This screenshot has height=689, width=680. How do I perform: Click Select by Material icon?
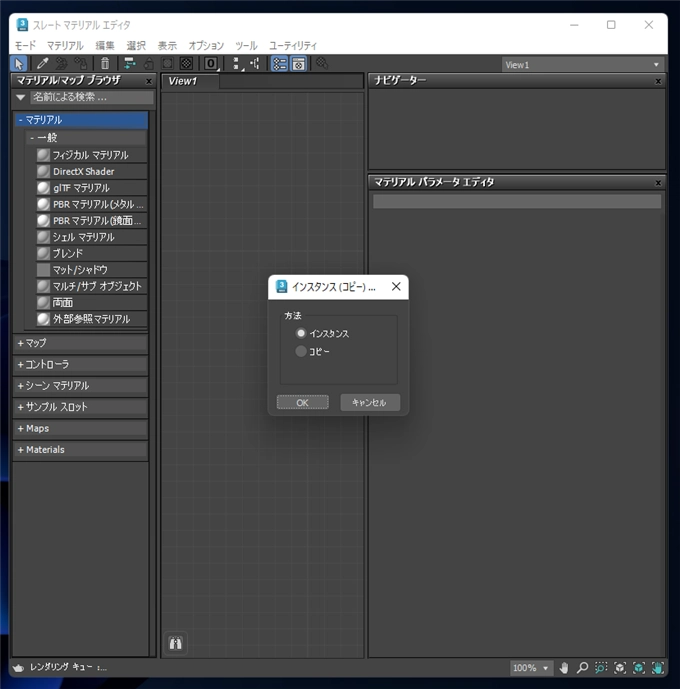coord(322,64)
